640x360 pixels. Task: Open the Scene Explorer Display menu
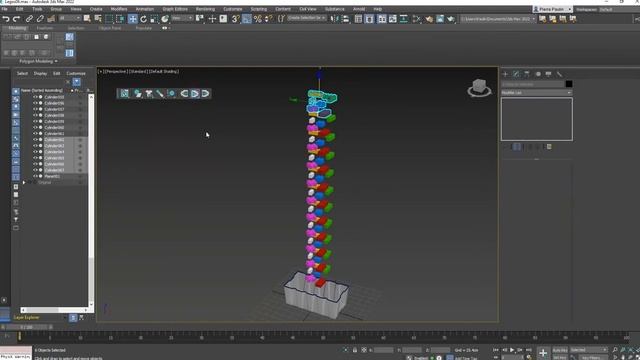(40, 73)
